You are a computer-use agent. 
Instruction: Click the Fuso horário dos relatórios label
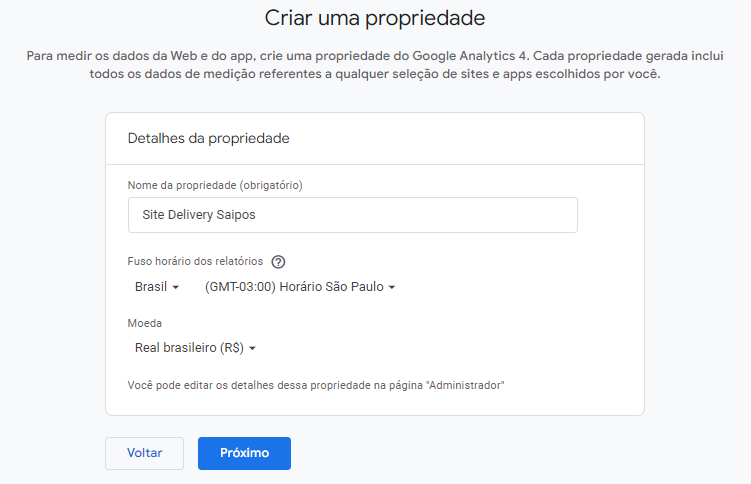click(x=195, y=261)
